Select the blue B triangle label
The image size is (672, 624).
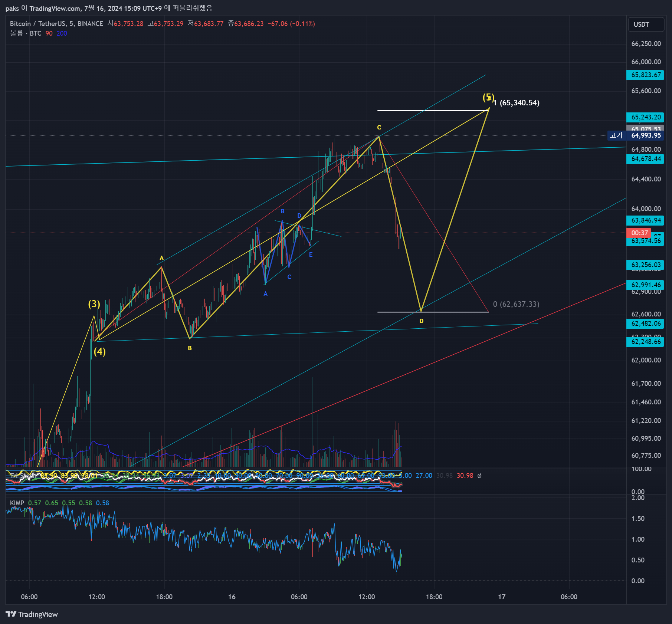click(x=282, y=211)
